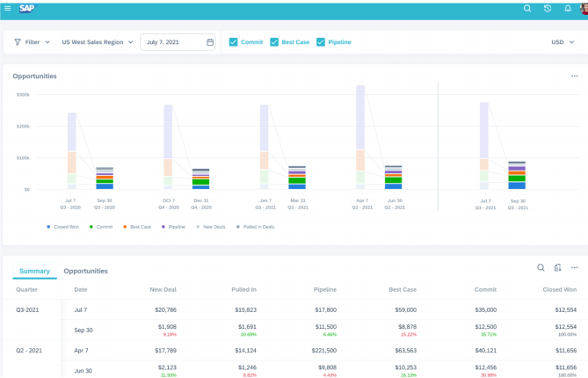The height and width of the screenshot is (378, 588).
Task: Open the hamburger navigation menu
Action: (x=7, y=8)
